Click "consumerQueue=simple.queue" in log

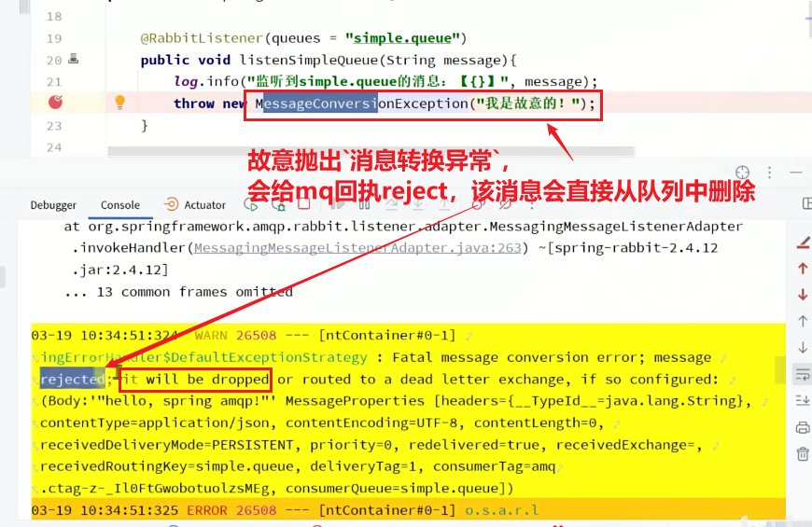(x=391, y=488)
